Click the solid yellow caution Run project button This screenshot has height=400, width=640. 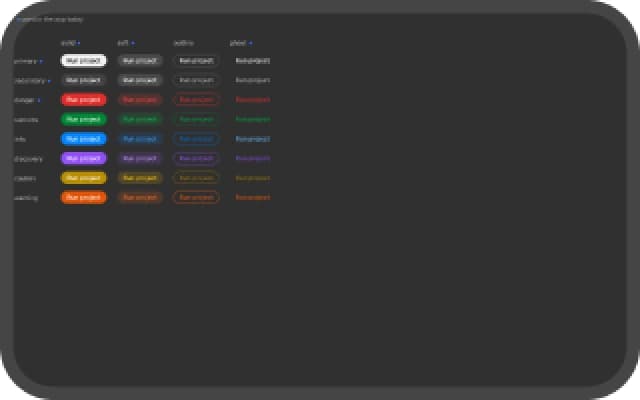(84, 178)
